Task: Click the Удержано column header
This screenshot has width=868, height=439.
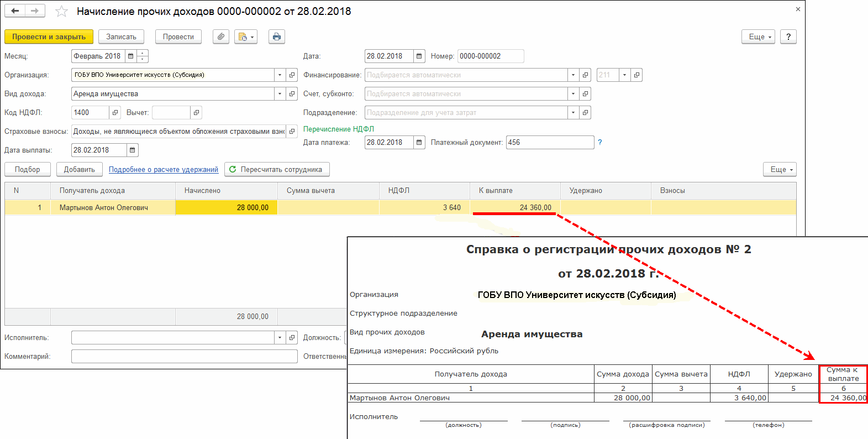Action: coord(606,190)
